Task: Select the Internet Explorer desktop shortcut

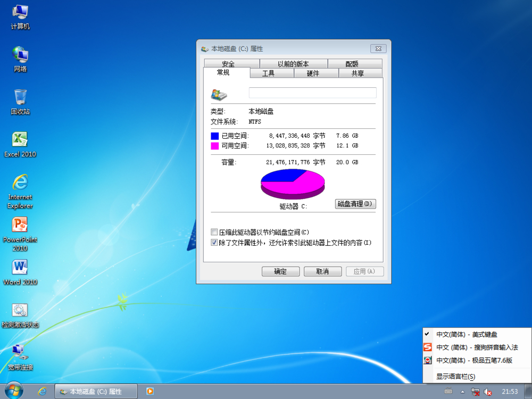Action: [x=20, y=192]
